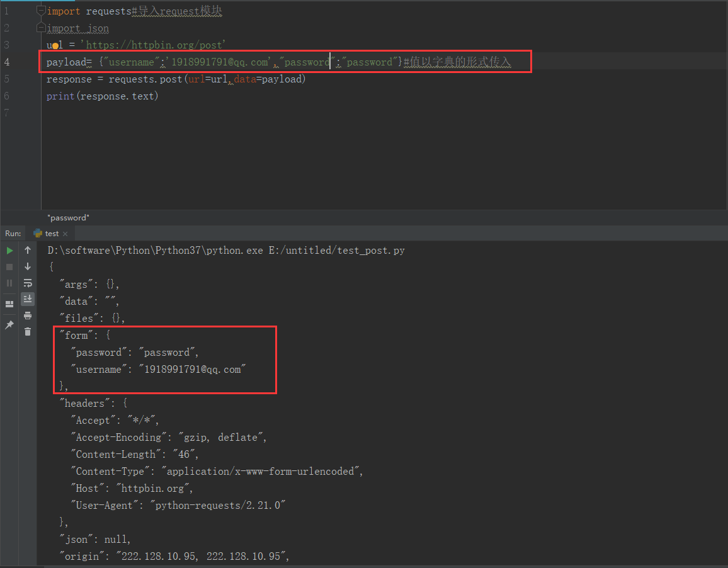Close the test run tab
The width and height of the screenshot is (728, 568).
point(65,234)
